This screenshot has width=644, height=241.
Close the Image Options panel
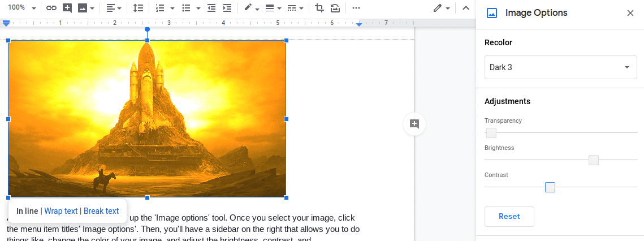[630, 13]
